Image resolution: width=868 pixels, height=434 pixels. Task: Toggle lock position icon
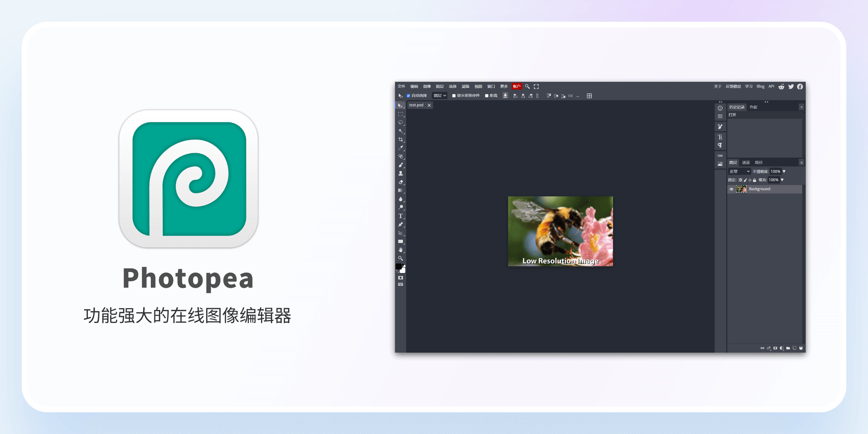[750, 180]
